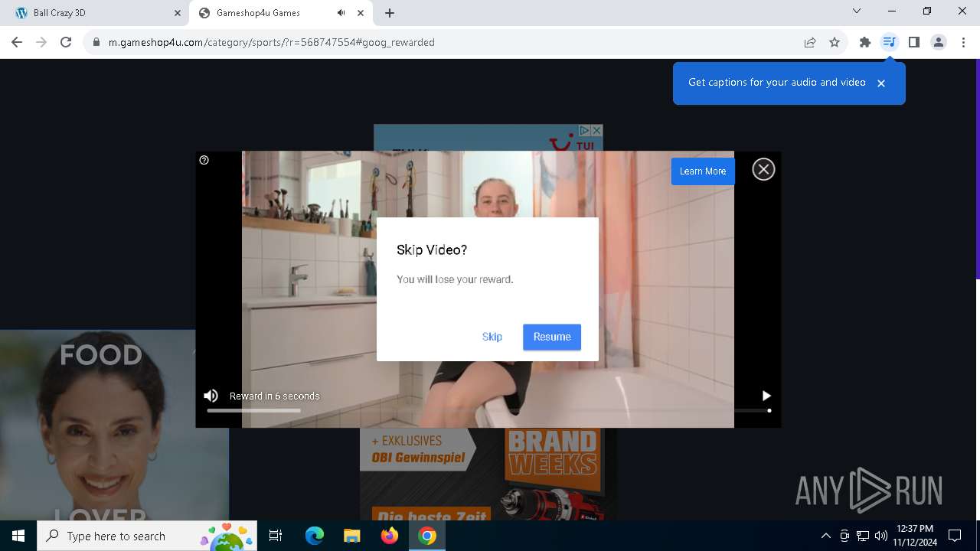
Task: Click the Learn More button on the ad
Action: [703, 171]
